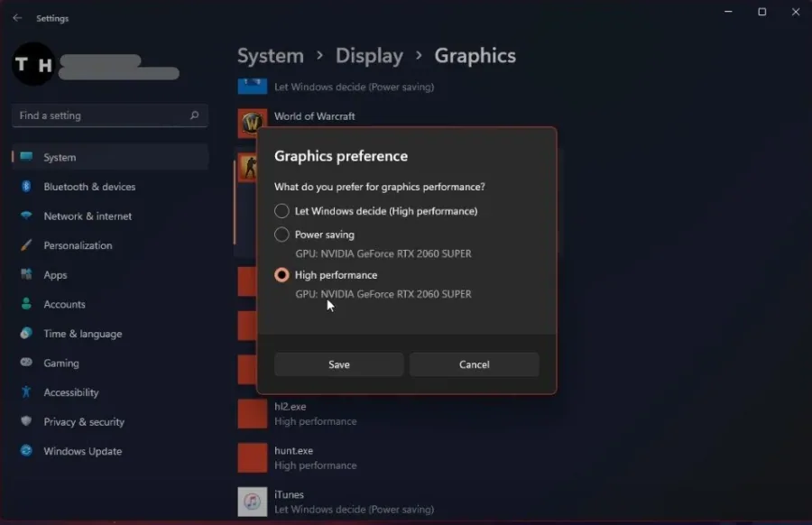
Task: Click GPU text under High performance
Action: pos(383,294)
